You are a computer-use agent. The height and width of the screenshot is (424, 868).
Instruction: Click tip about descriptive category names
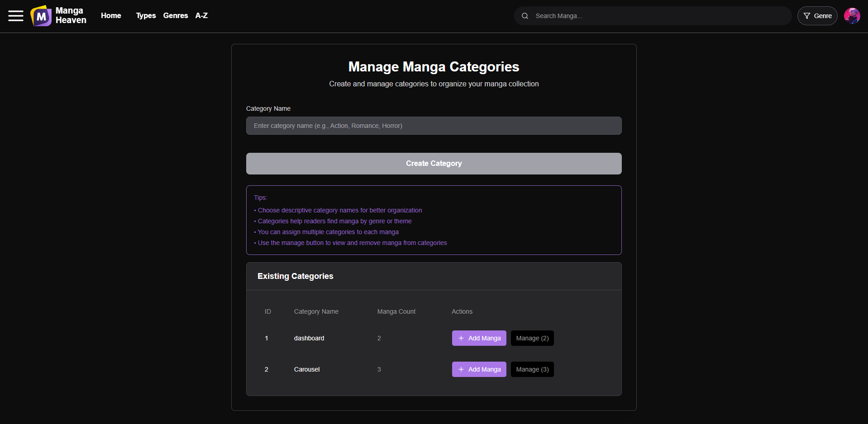click(338, 210)
